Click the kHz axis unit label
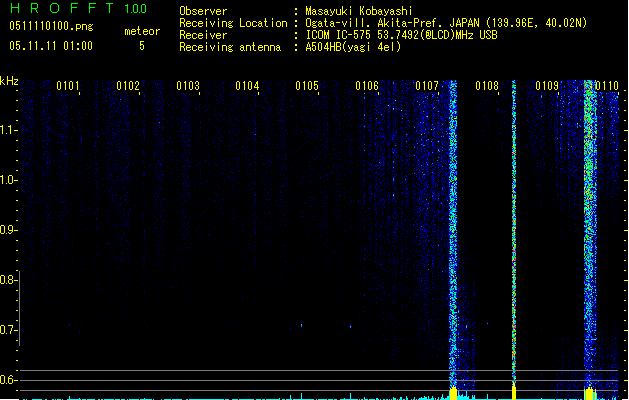 [9, 81]
